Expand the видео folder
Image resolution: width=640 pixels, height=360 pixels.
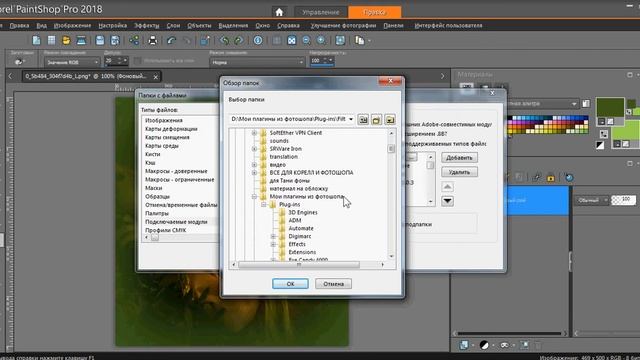click(254, 165)
